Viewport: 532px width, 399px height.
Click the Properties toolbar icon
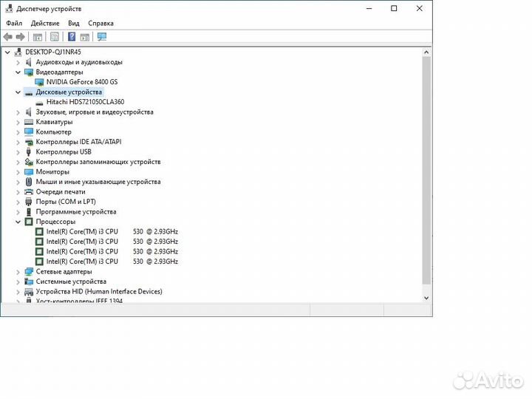point(54,37)
